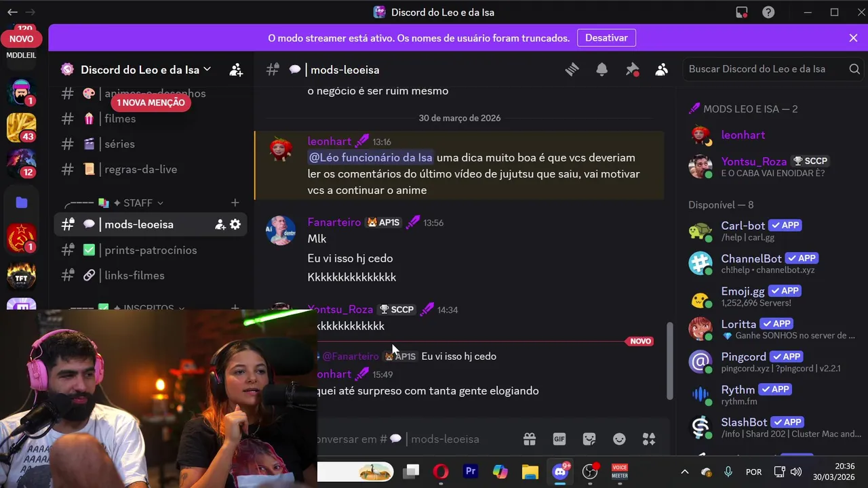Toggle the member list panel
This screenshot has width=868, height=488.
662,69
